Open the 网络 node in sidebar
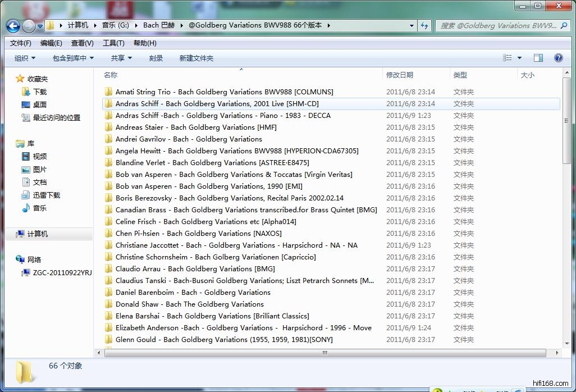This screenshot has height=392, width=576. pos(34,259)
